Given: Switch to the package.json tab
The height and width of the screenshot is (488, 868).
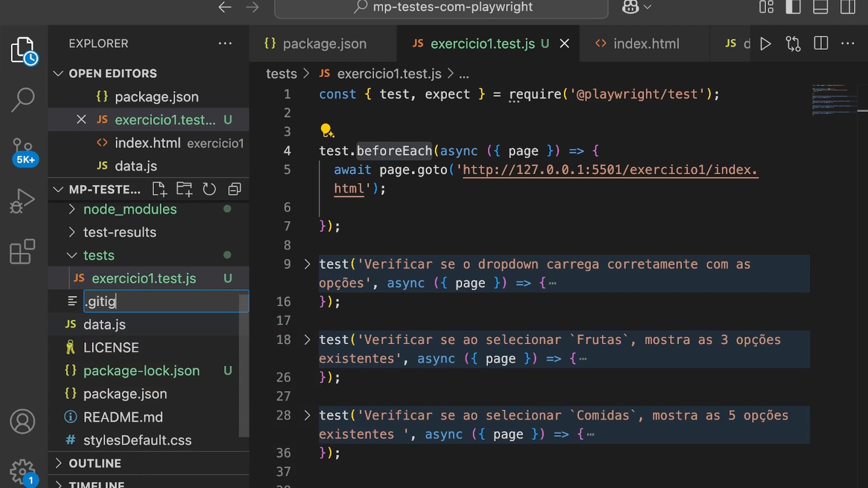Looking at the screenshot, I should 324,44.
